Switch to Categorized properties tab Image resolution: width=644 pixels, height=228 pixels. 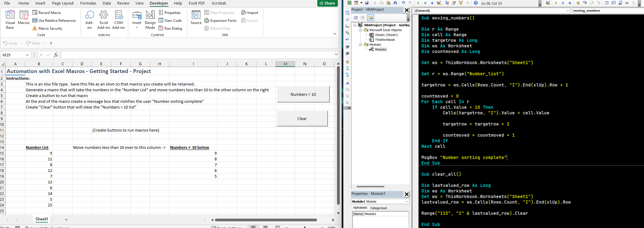pos(378,208)
